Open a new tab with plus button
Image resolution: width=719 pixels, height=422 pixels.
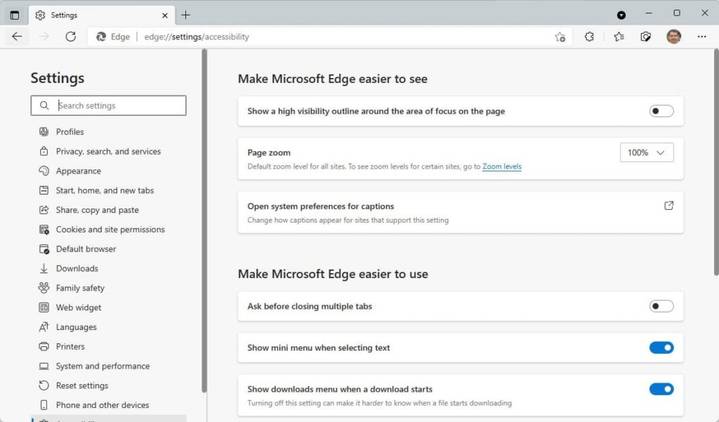pyautogui.click(x=185, y=15)
